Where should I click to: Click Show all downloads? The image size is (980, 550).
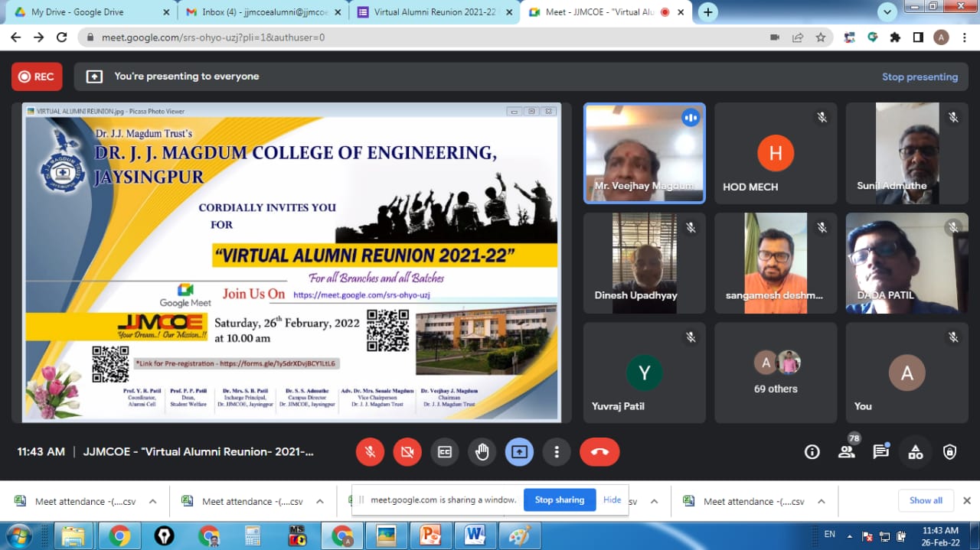(x=926, y=500)
